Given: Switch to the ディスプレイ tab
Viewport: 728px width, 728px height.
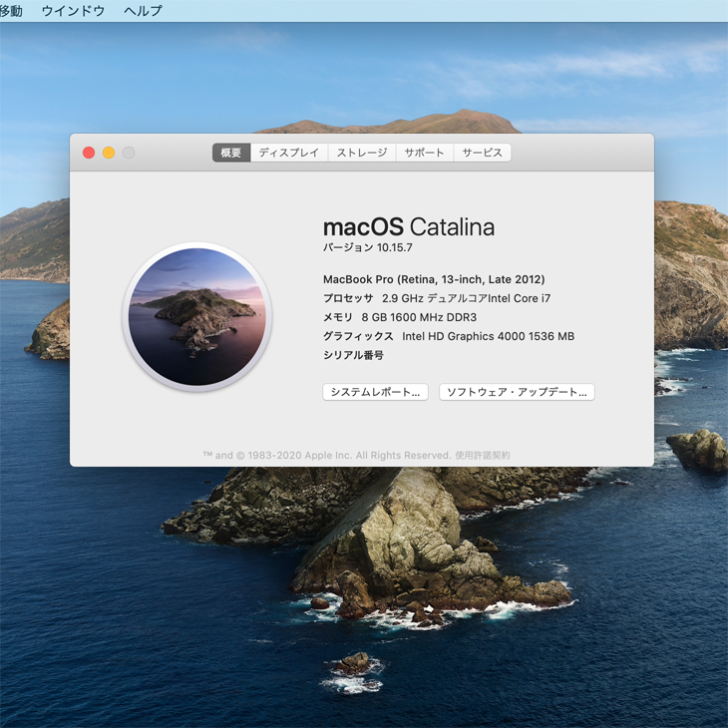Looking at the screenshot, I should (289, 153).
